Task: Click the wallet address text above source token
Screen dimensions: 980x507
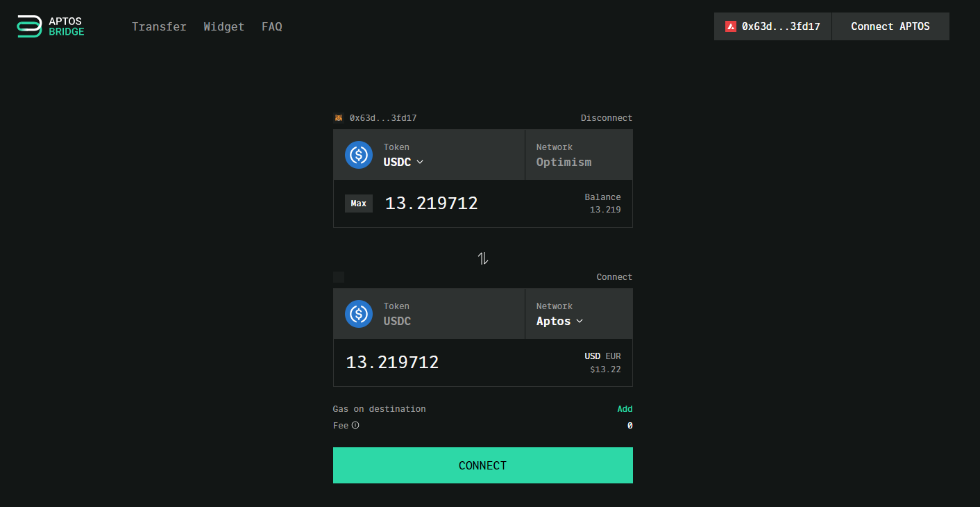Action: coord(383,118)
